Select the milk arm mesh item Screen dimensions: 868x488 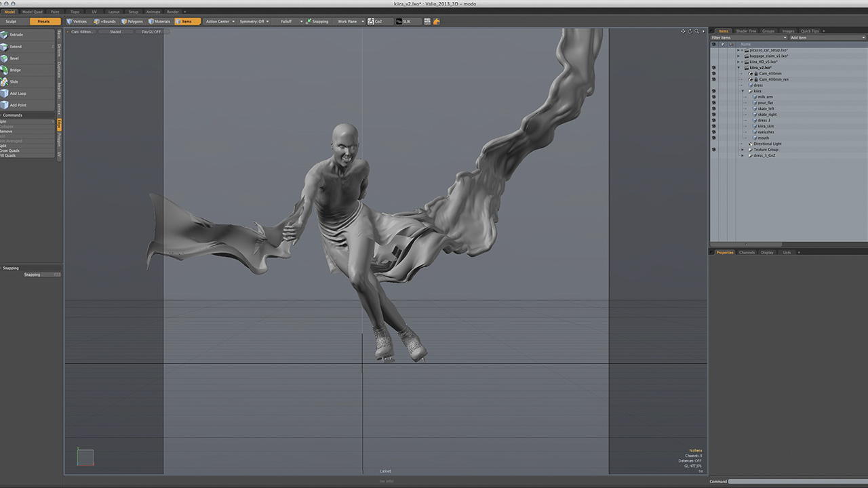pos(765,97)
